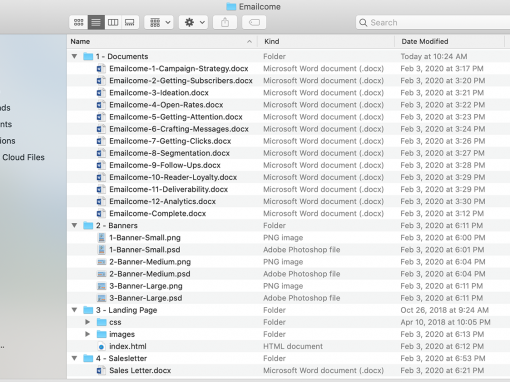The image size is (510, 382).
Task: Select Emailcome-6-Crafting-Messages.docx file name
Action: [179, 129]
